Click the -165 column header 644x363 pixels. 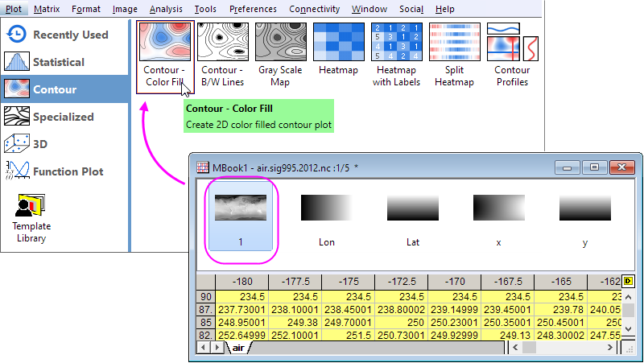point(560,282)
